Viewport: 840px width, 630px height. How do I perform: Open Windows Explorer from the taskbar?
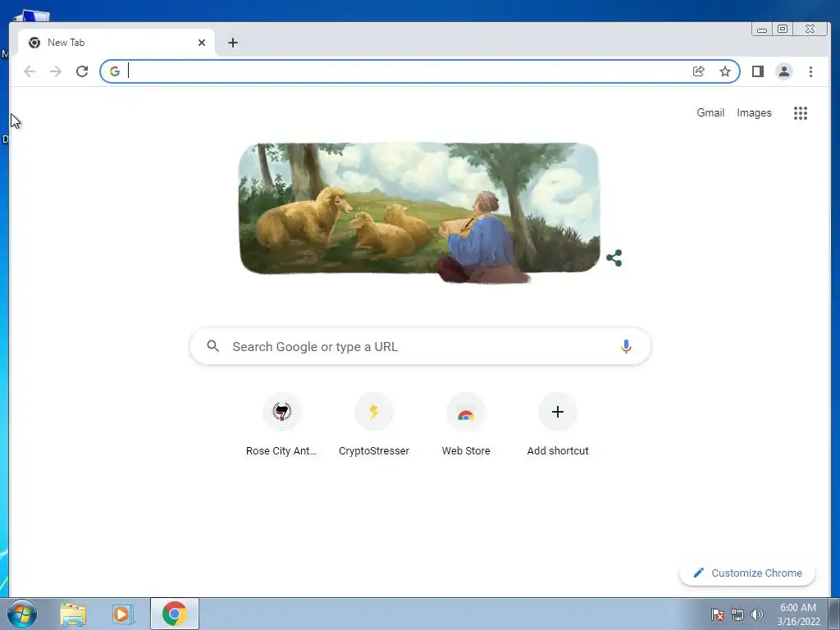pyautogui.click(x=73, y=614)
